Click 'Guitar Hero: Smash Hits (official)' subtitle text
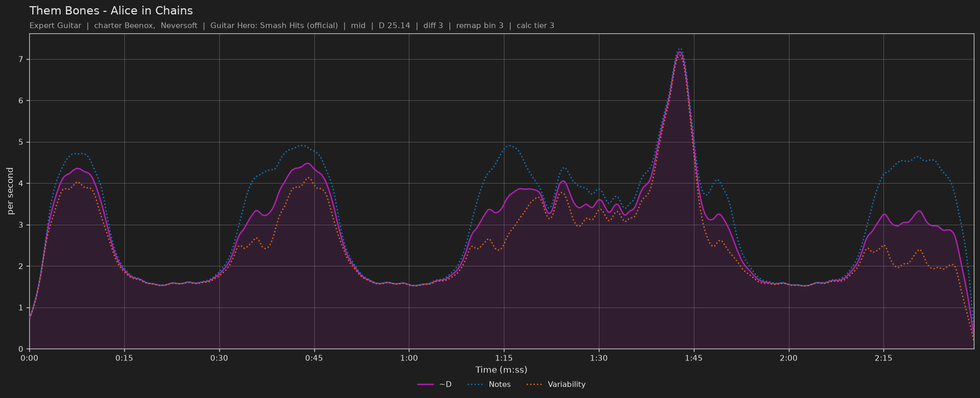 click(x=274, y=26)
